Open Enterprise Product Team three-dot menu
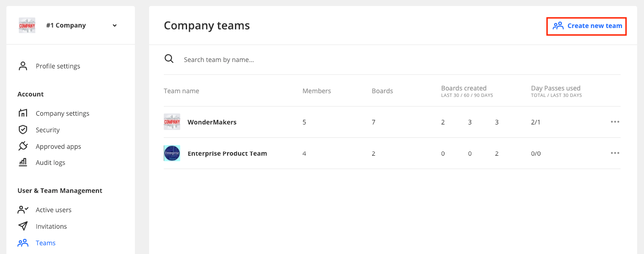 click(x=615, y=153)
